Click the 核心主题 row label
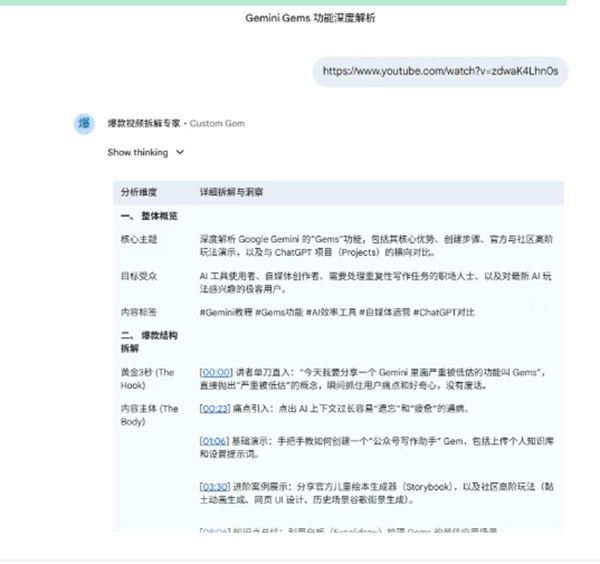The height and width of the screenshot is (564, 600). 139,240
